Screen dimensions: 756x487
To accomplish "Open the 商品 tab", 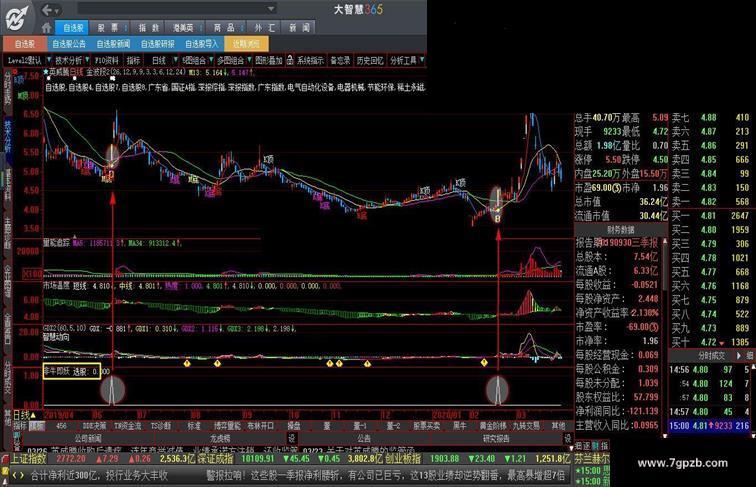I will click(224, 28).
